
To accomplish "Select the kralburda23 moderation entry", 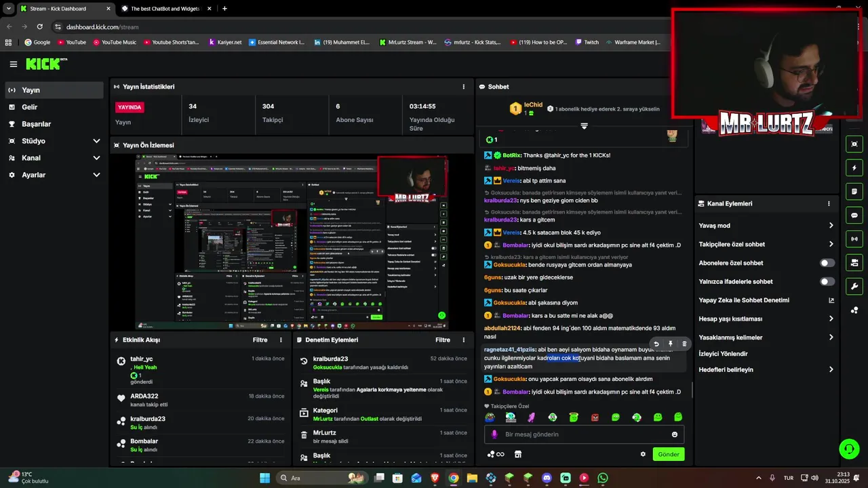I will click(x=383, y=363).
